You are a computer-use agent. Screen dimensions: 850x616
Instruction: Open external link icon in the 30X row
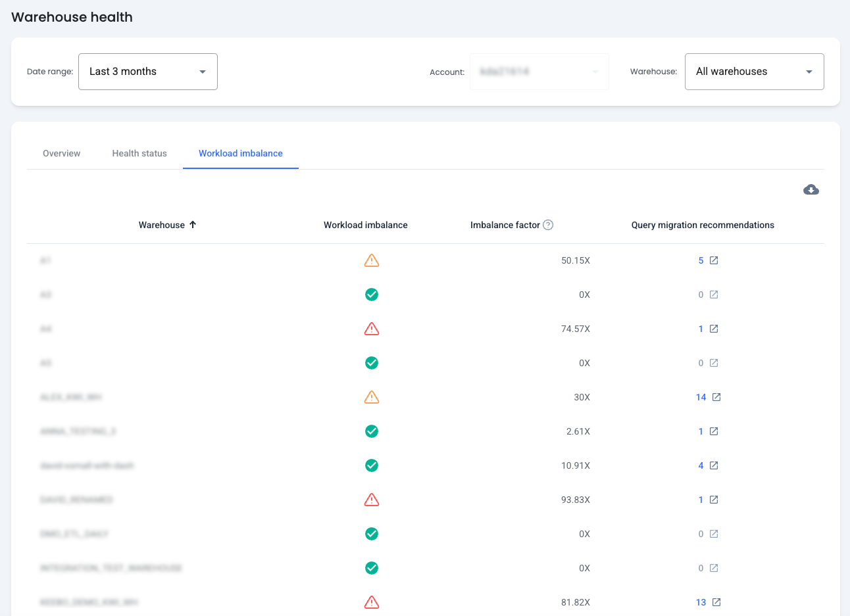(x=716, y=397)
